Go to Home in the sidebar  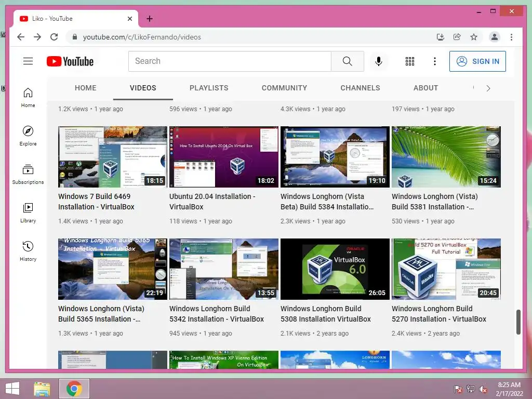tap(28, 98)
